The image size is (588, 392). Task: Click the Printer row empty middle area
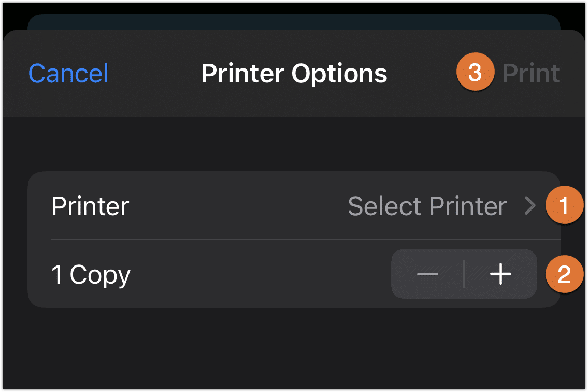pos(238,206)
